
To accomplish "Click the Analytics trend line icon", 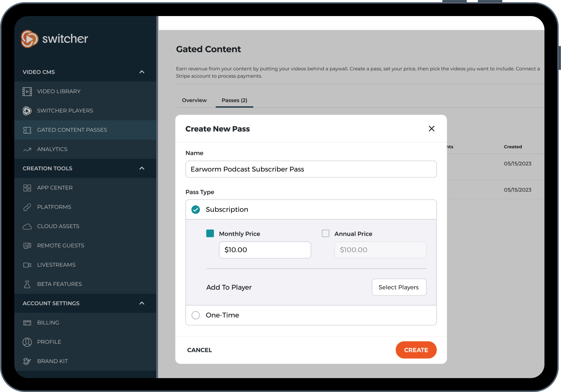I will (27, 149).
